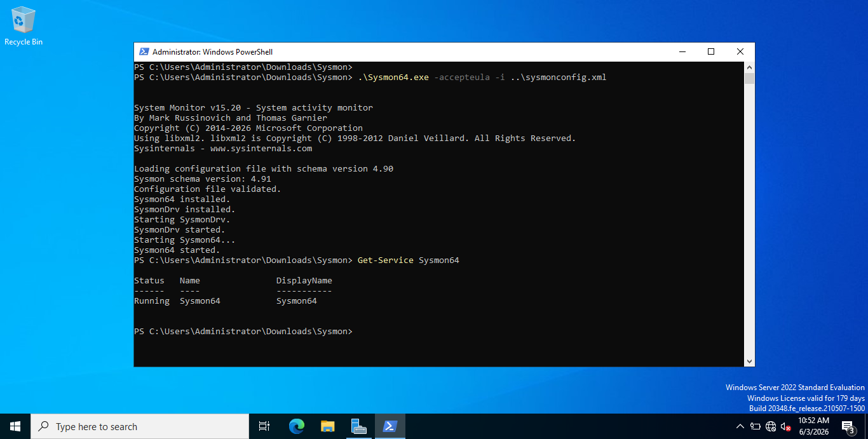Viewport: 868px width, 439px height.
Task: Open the clock showing 10:52 AM
Action: pyautogui.click(x=814, y=426)
